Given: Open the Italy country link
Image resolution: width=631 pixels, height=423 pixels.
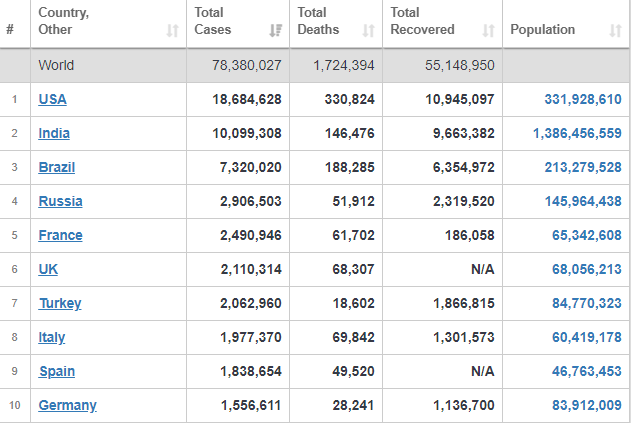Looking at the screenshot, I should point(52,337).
